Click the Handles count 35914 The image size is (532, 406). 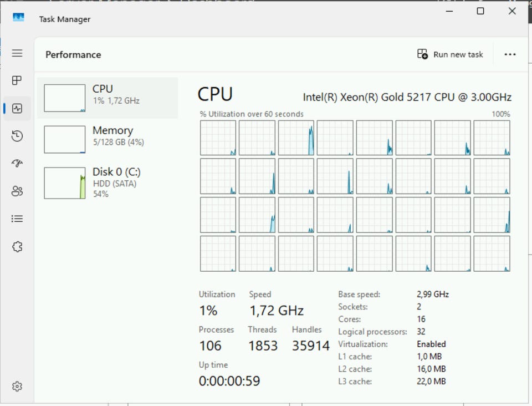coord(311,346)
